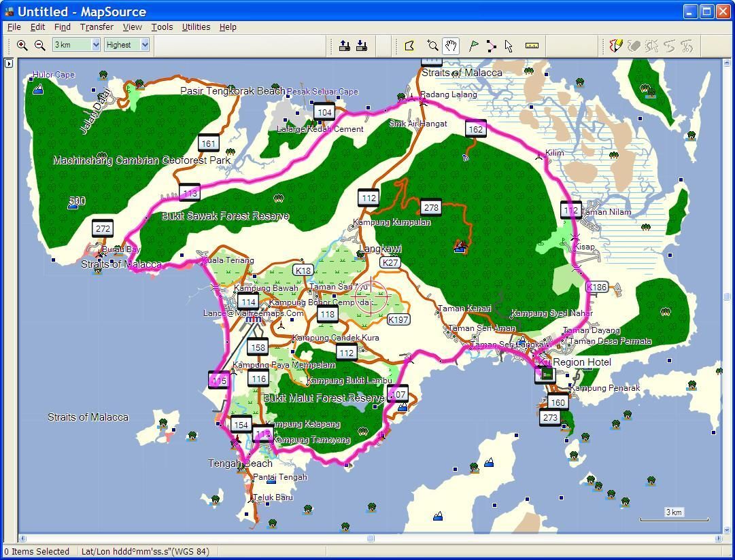Open the Highest detail level dropdown
This screenshot has width=735, height=560.
(145, 45)
